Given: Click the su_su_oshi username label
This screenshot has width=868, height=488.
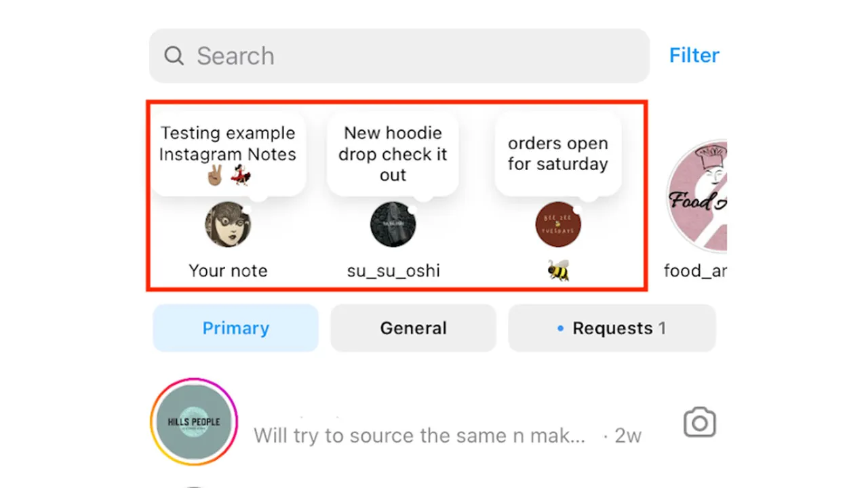Looking at the screenshot, I should pos(393,271).
